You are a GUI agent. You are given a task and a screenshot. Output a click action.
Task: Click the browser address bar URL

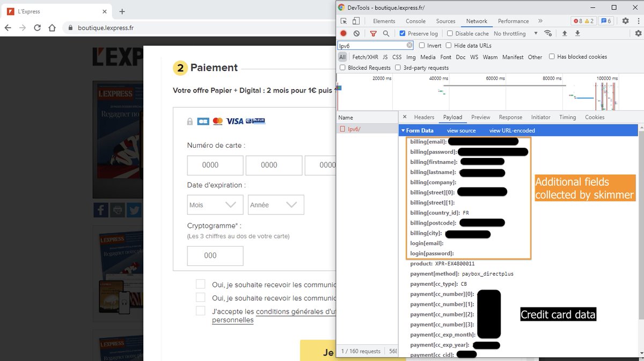pos(106,28)
